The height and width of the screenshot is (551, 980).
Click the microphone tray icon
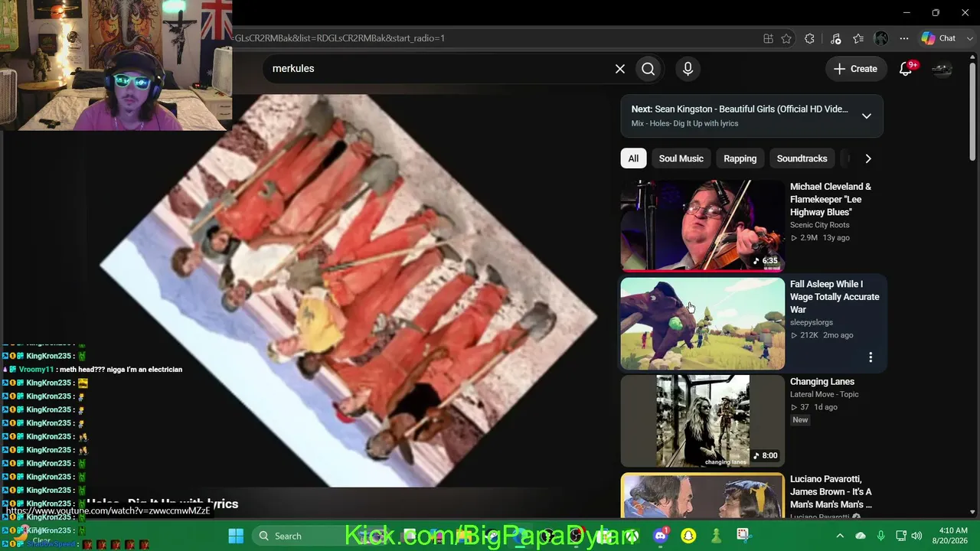click(x=880, y=536)
